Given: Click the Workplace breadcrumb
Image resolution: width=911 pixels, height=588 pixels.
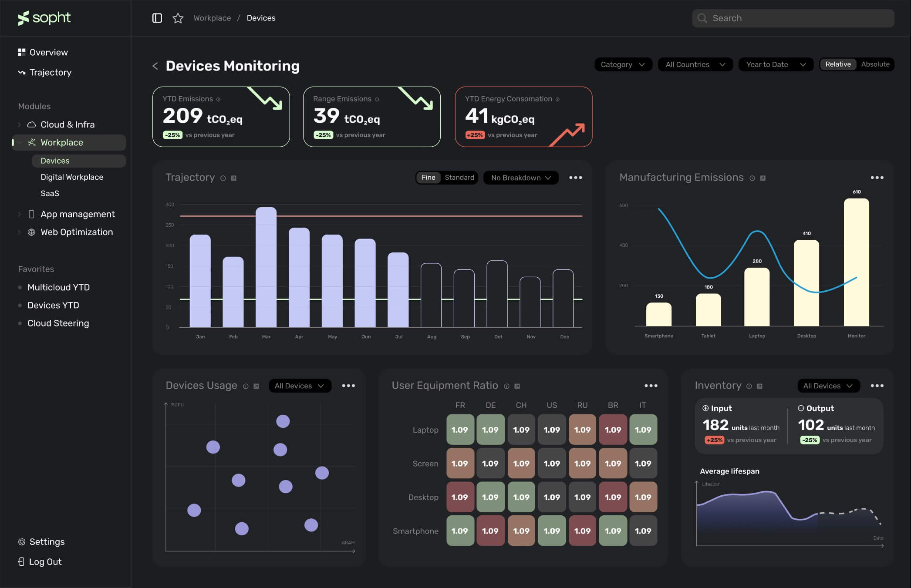Looking at the screenshot, I should click(x=212, y=18).
